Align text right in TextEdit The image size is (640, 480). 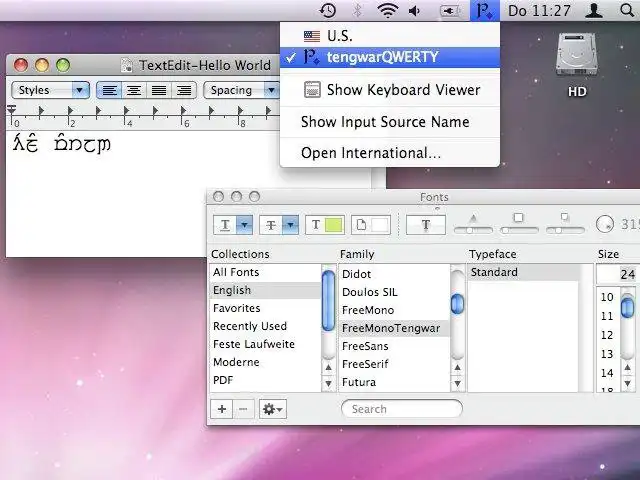pos(184,90)
